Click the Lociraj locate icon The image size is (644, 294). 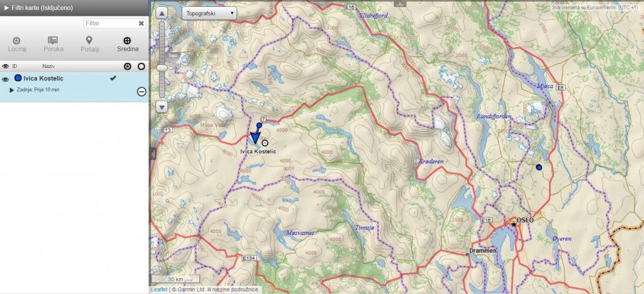point(16,40)
